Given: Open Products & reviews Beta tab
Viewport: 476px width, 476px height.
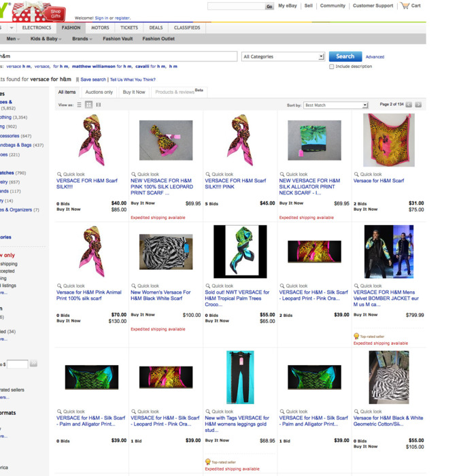Looking at the screenshot, I should click(179, 92).
